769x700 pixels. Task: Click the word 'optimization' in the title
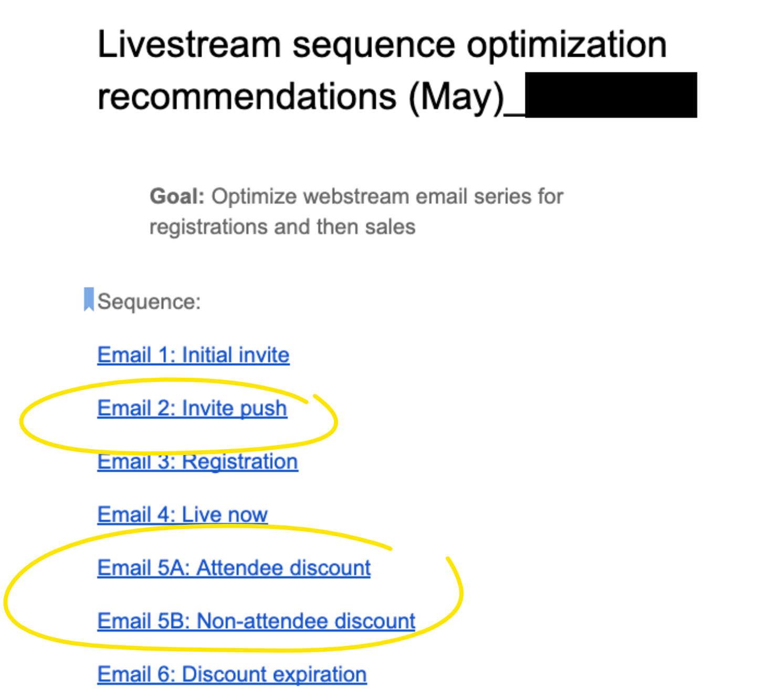point(567,46)
